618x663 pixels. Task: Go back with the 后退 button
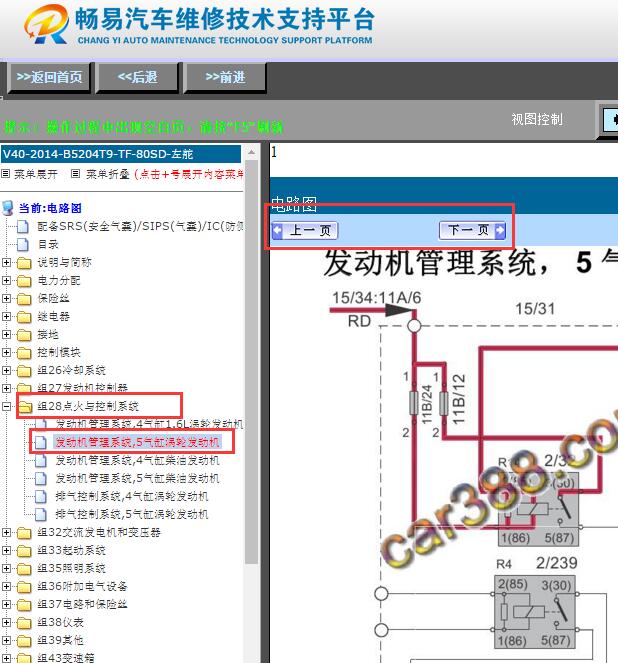tap(137, 77)
